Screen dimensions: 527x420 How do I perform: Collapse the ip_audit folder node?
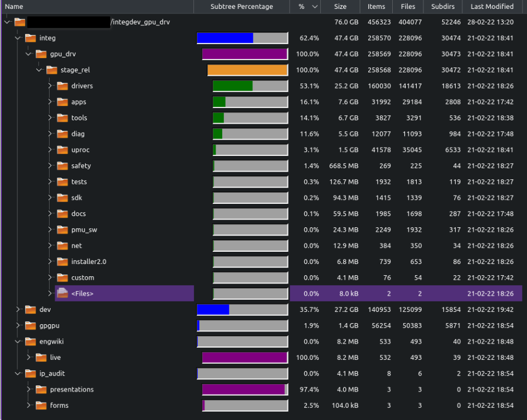pos(18,373)
